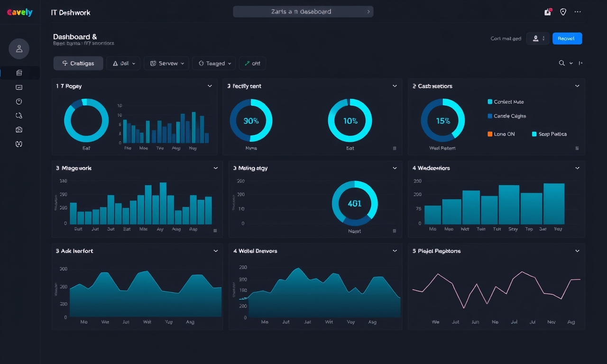Open the three-dot menu in the top bar

point(578,12)
